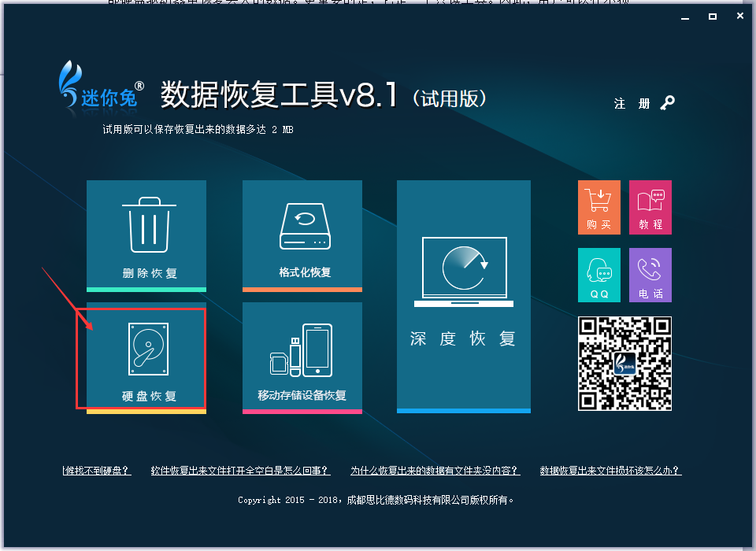Close the recovery tool window
Image resolution: width=756 pixels, height=551 pixels.
click(740, 16)
